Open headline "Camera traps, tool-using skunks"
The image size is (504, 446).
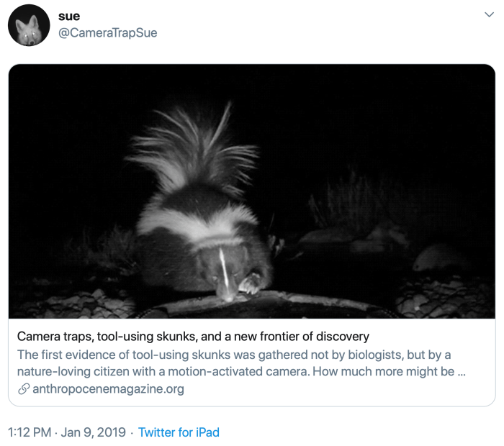(x=193, y=336)
